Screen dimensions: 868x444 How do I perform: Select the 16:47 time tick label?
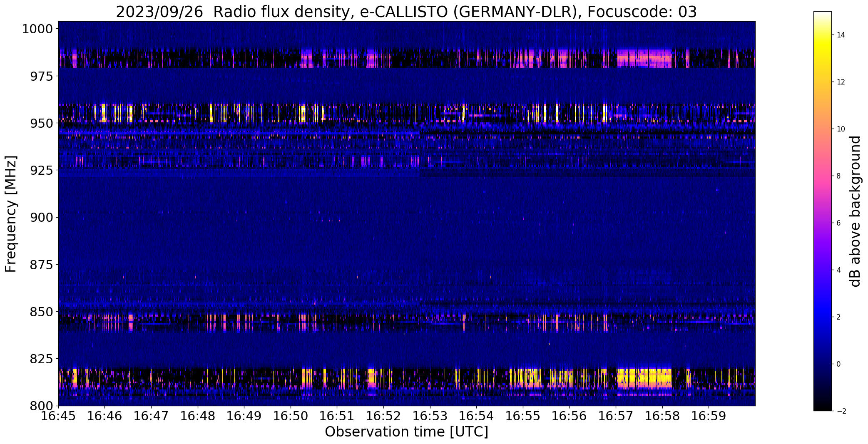(151, 416)
